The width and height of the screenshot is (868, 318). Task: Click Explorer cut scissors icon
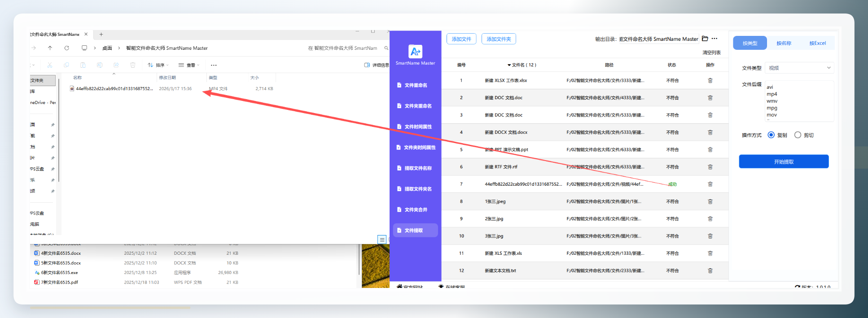[x=50, y=65]
